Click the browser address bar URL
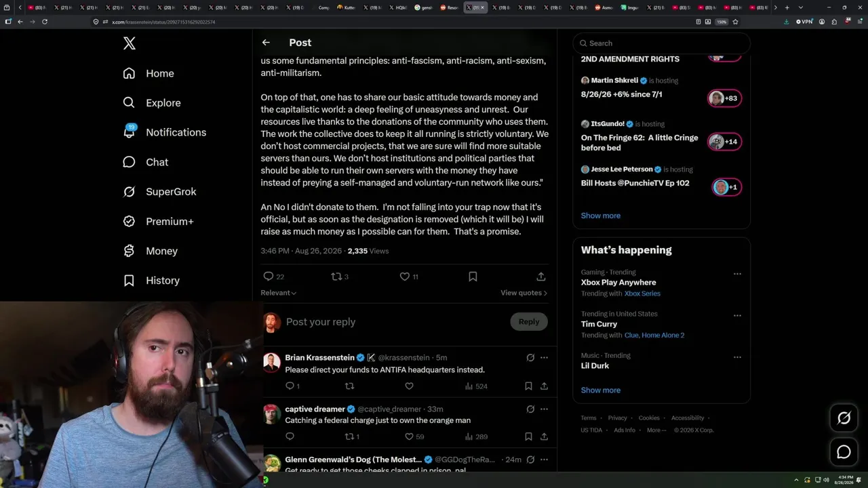Viewport: 868px width, 488px height. [163, 22]
